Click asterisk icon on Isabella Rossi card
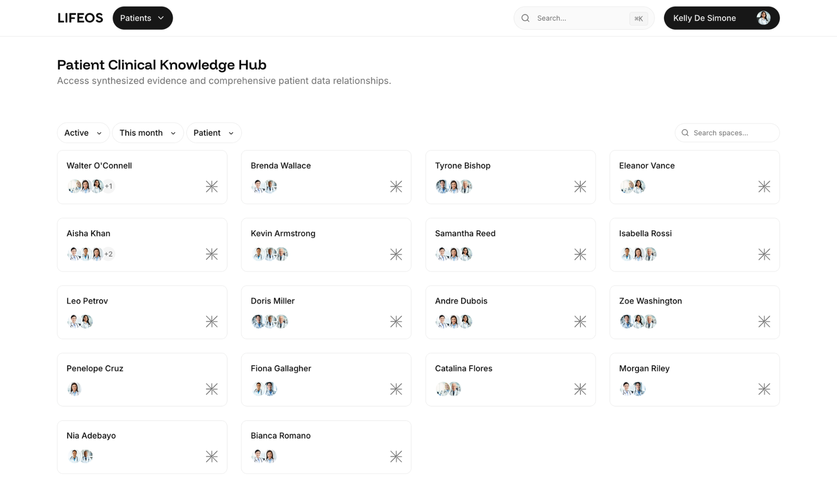The width and height of the screenshot is (837, 504). coord(764,254)
